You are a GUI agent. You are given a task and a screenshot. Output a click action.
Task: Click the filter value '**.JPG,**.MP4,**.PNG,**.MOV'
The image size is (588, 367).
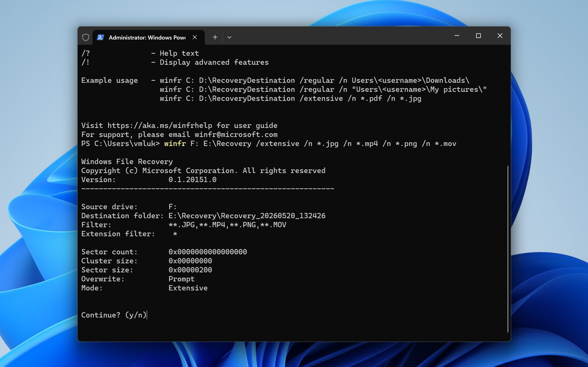pyautogui.click(x=227, y=225)
